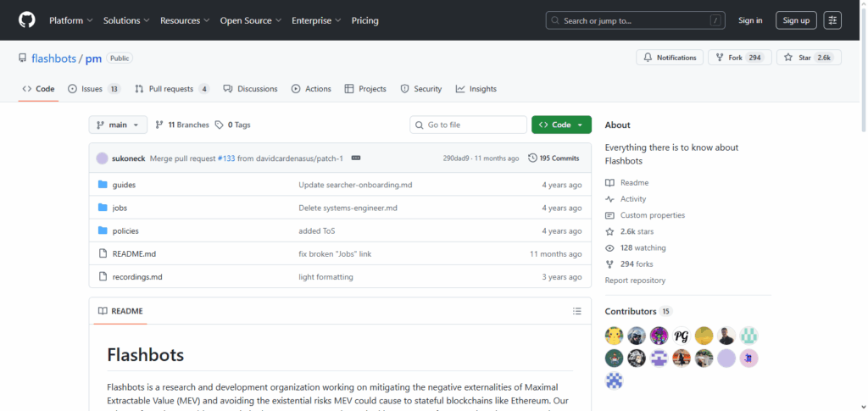
Task: Open the accessibility settings icon beside Sign up
Action: point(832,20)
